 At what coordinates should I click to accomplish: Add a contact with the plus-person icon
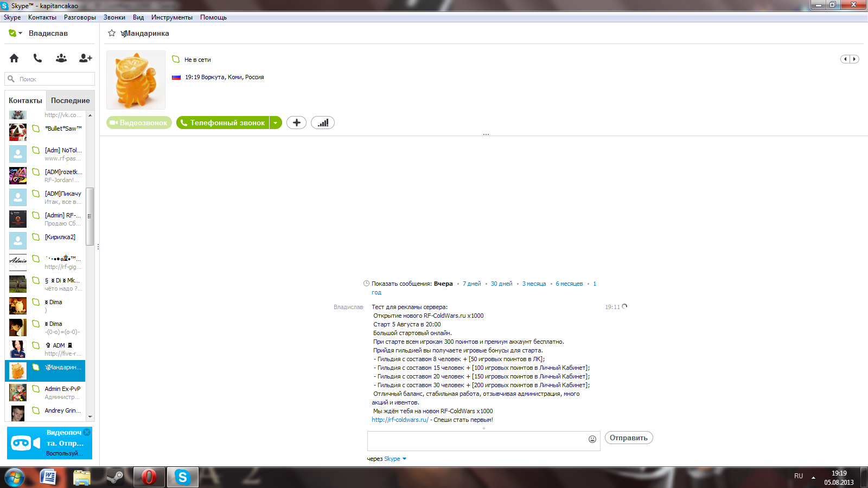[x=86, y=58]
